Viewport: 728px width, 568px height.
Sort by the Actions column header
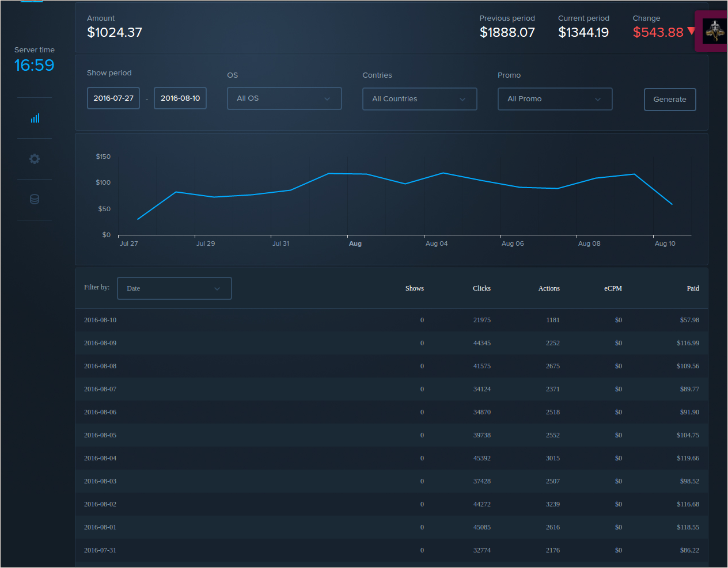[x=549, y=288]
